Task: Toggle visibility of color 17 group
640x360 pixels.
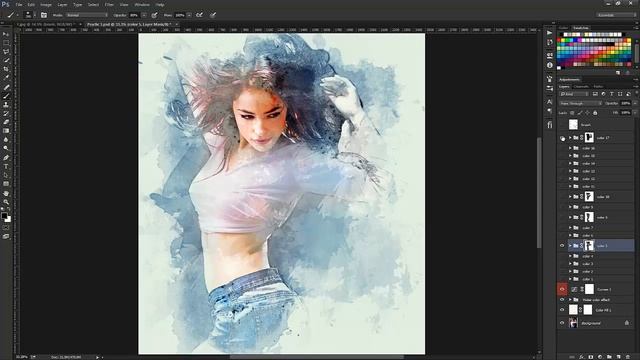Action: click(x=562, y=138)
